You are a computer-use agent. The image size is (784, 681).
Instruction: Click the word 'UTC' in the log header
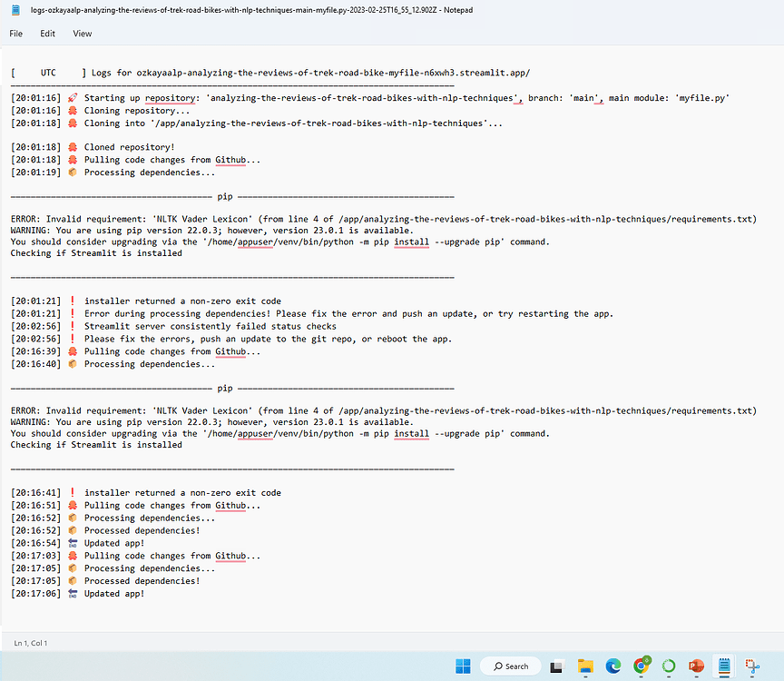point(48,73)
